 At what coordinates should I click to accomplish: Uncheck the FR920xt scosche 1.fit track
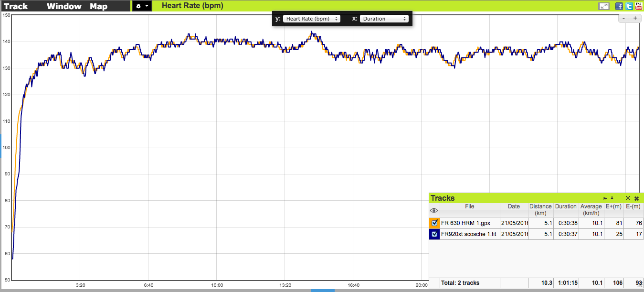click(434, 234)
